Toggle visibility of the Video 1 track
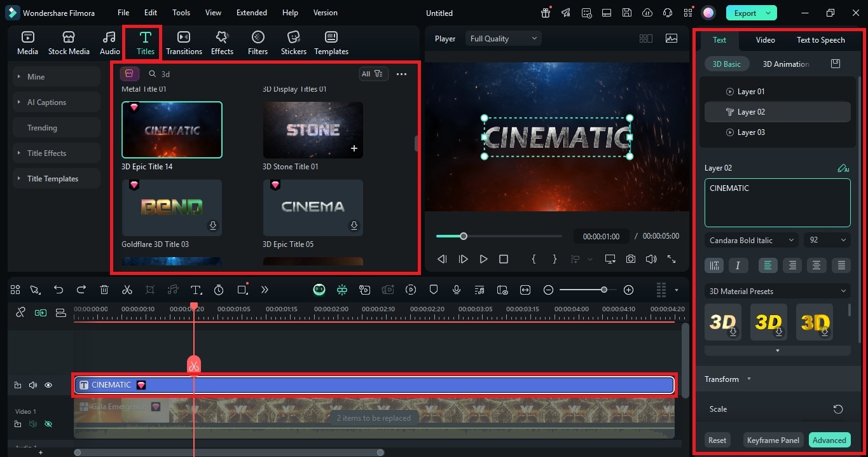 (48, 424)
